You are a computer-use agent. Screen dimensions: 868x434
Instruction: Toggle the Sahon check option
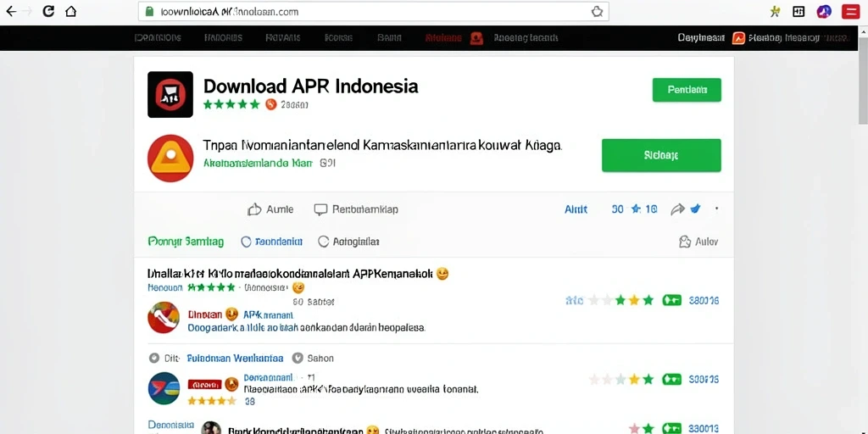click(x=298, y=359)
